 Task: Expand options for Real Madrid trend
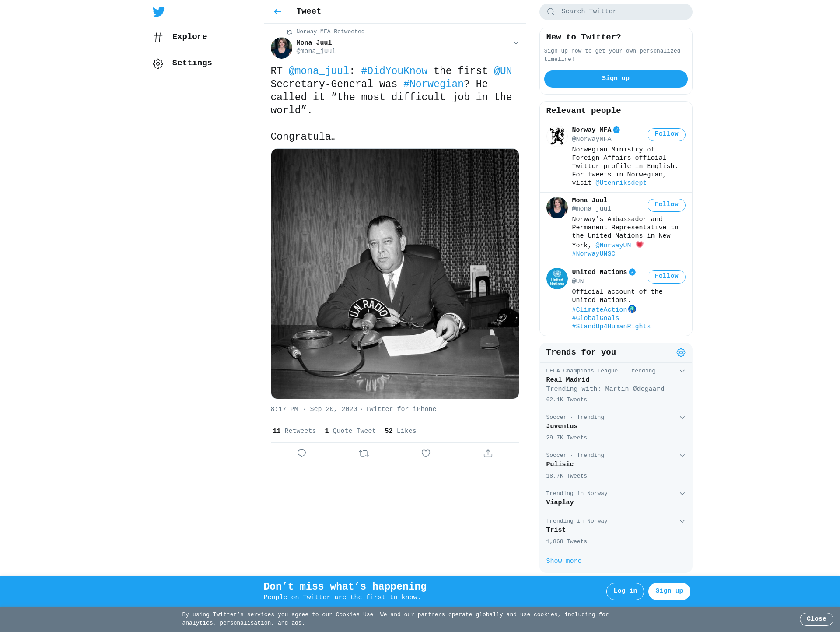tap(682, 371)
